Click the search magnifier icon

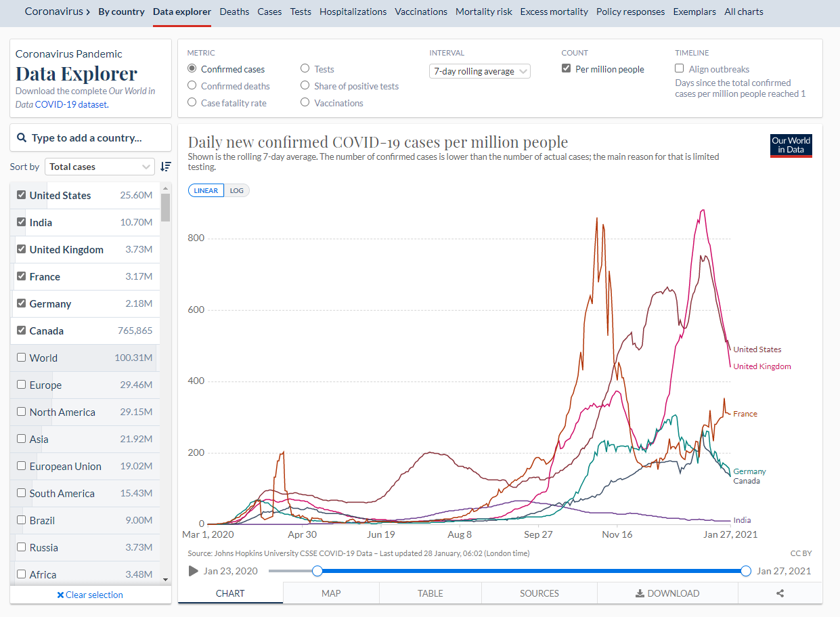coord(22,138)
